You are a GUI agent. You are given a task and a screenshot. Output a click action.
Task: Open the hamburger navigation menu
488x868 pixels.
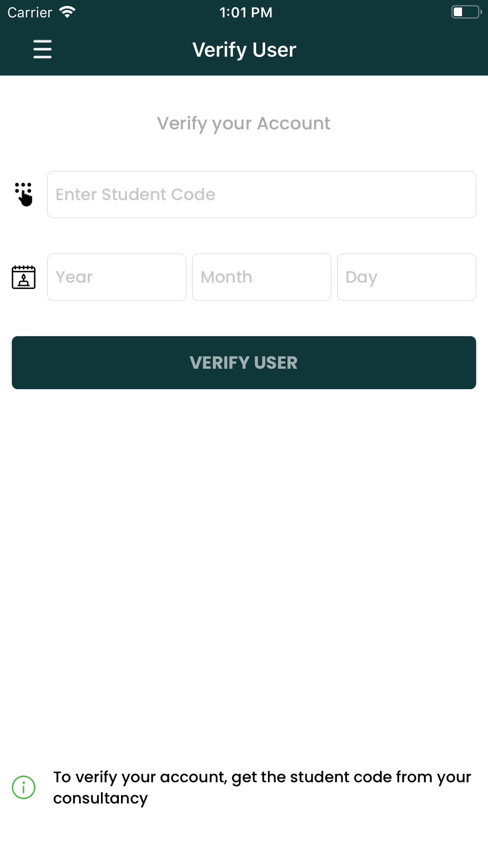click(42, 49)
